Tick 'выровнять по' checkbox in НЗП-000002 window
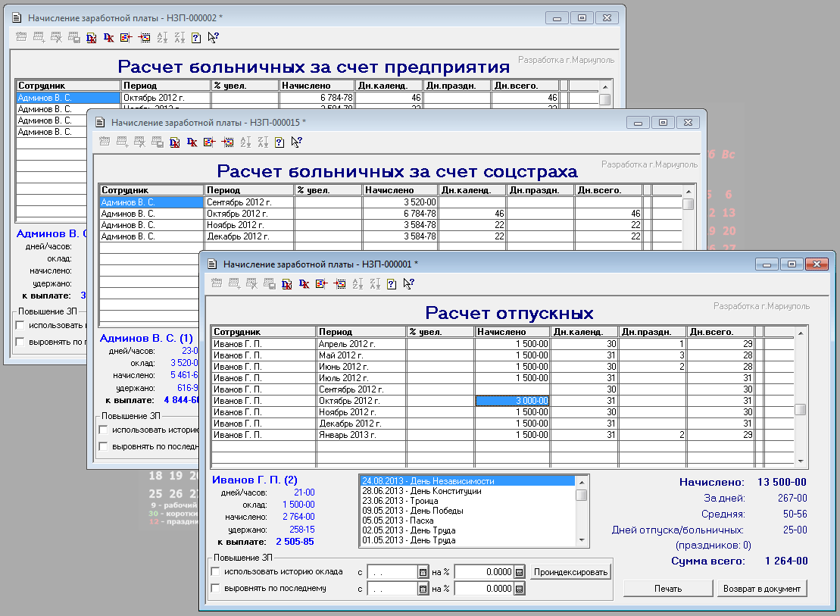 (x=20, y=342)
